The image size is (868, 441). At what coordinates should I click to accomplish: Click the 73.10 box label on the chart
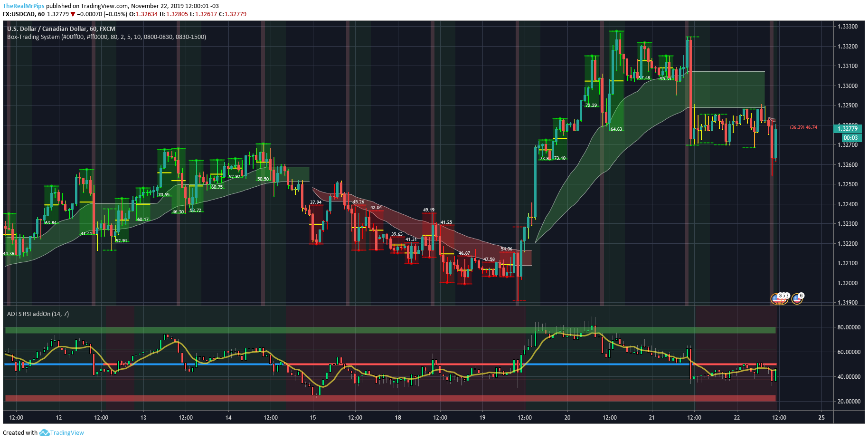[560, 158]
